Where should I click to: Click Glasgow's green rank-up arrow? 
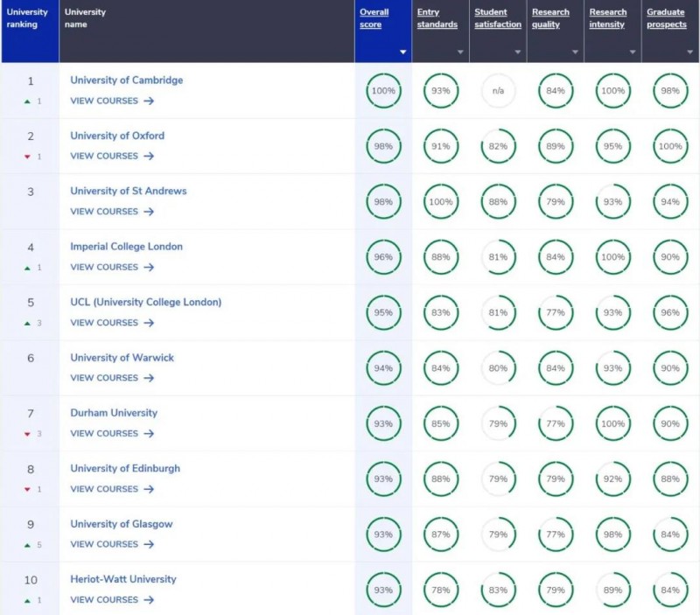[x=27, y=545]
